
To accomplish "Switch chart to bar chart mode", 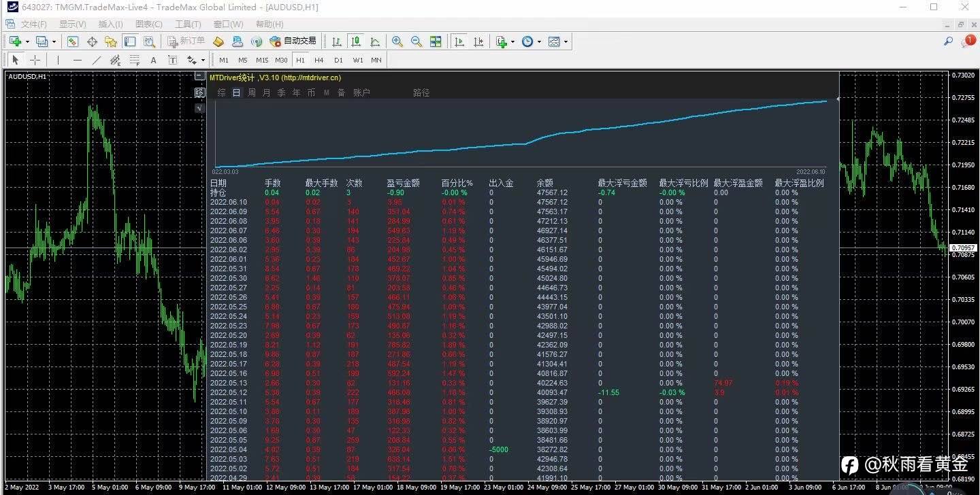I will coord(337,41).
